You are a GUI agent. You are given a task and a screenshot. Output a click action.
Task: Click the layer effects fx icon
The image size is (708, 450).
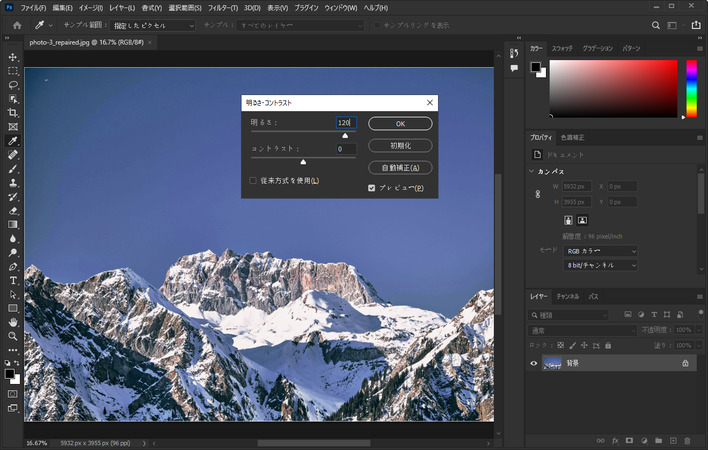[615, 441]
